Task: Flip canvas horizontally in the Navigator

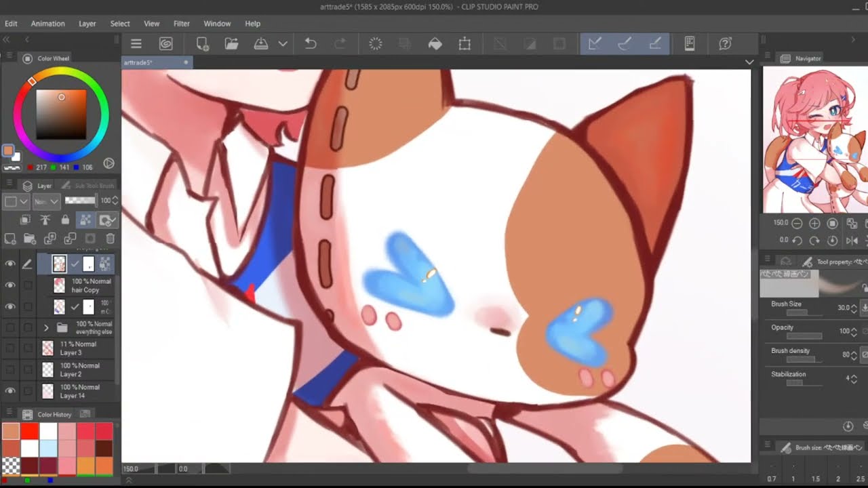Action: [852, 240]
